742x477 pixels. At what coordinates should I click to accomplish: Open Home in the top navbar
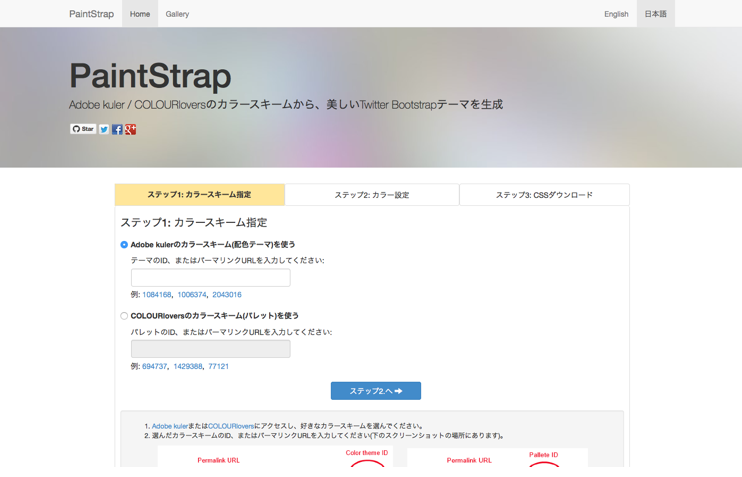click(140, 14)
